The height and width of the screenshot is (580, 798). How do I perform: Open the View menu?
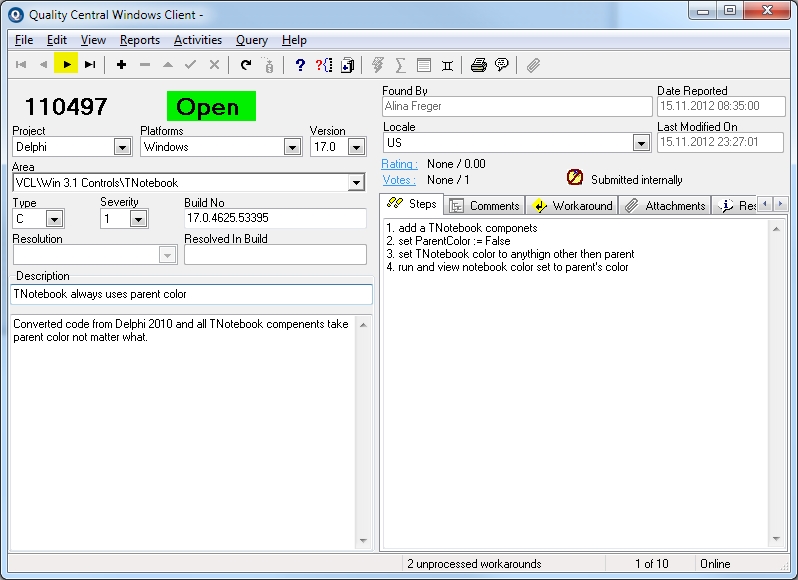pos(93,40)
